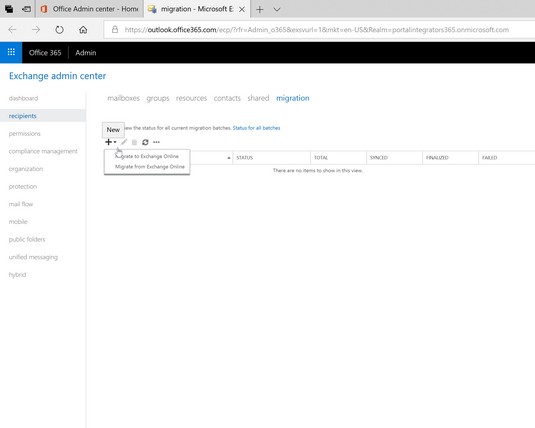535x428 pixels.
Task: Click the browser forward arrow
Action: pos(36,30)
